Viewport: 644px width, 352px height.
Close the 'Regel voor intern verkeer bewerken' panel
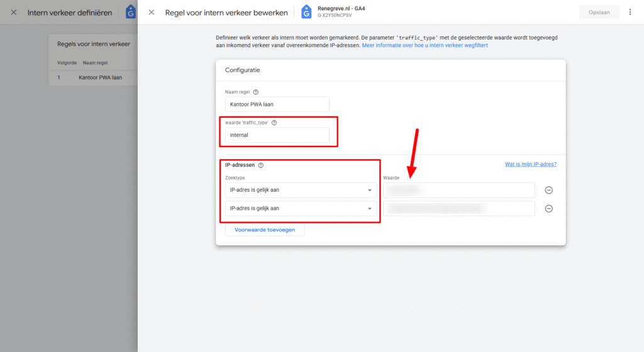151,12
